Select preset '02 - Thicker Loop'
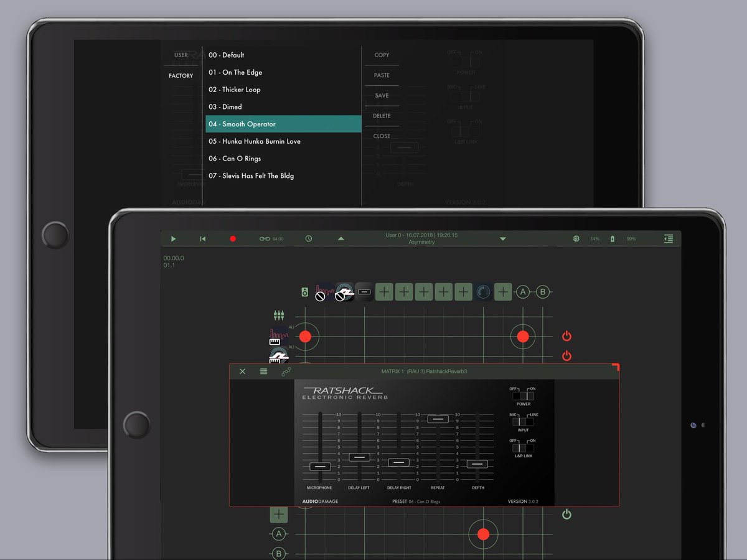The width and height of the screenshot is (747, 560). pyautogui.click(x=283, y=90)
